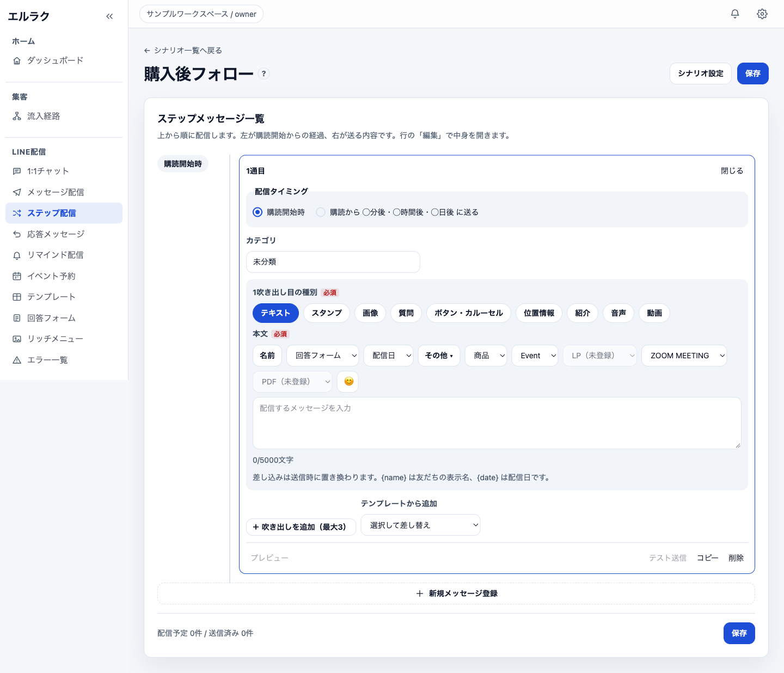Select the 購読開始時 radio option
784x673 pixels.
[x=258, y=212]
